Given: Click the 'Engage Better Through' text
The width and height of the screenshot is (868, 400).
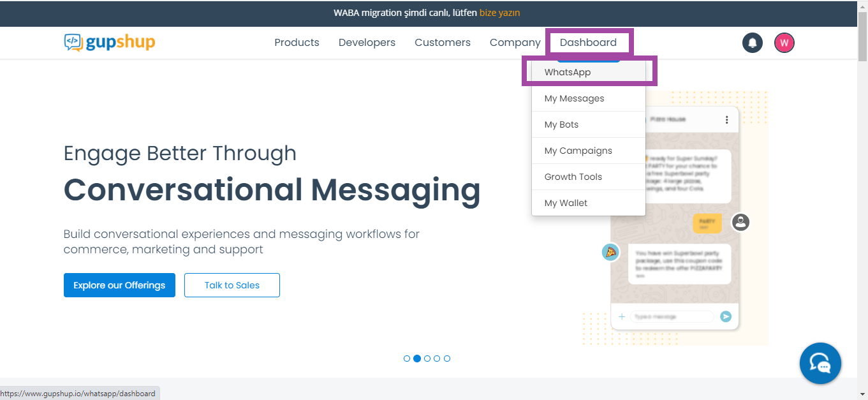Looking at the screenshot, I should coord(180,153).
